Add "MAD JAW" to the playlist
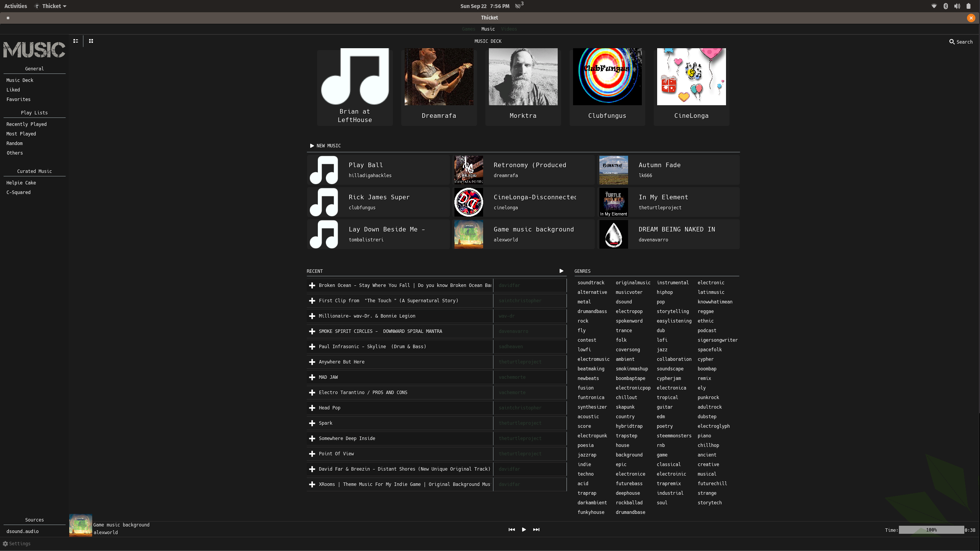Screen dimensions: 980x551 pos(312,377)
